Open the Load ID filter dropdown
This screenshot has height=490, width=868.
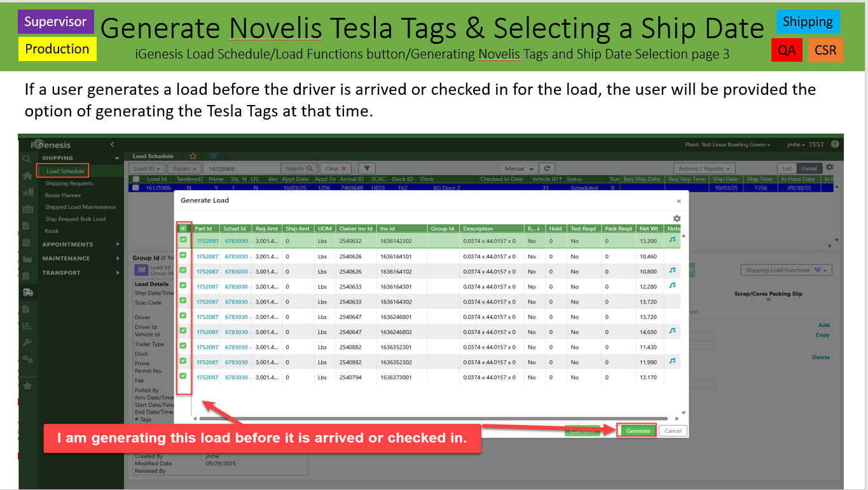click(147, 169)
